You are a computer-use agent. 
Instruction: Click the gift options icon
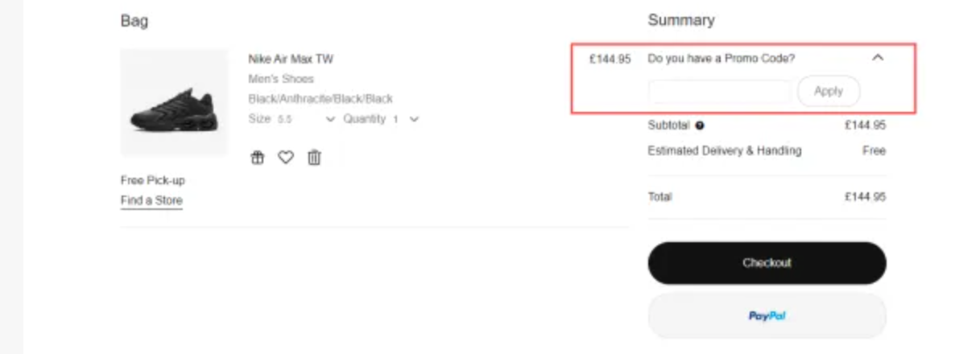[258, 158]
